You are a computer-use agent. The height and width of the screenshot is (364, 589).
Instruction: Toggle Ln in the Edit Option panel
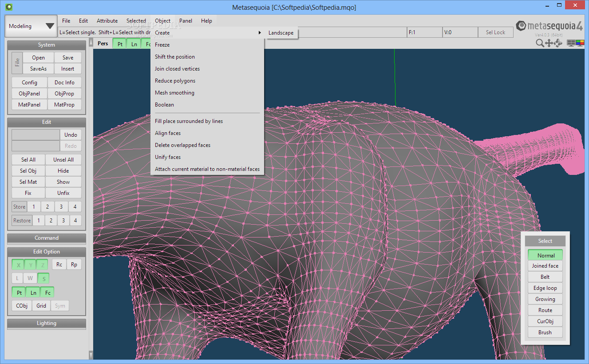point(33,293)
